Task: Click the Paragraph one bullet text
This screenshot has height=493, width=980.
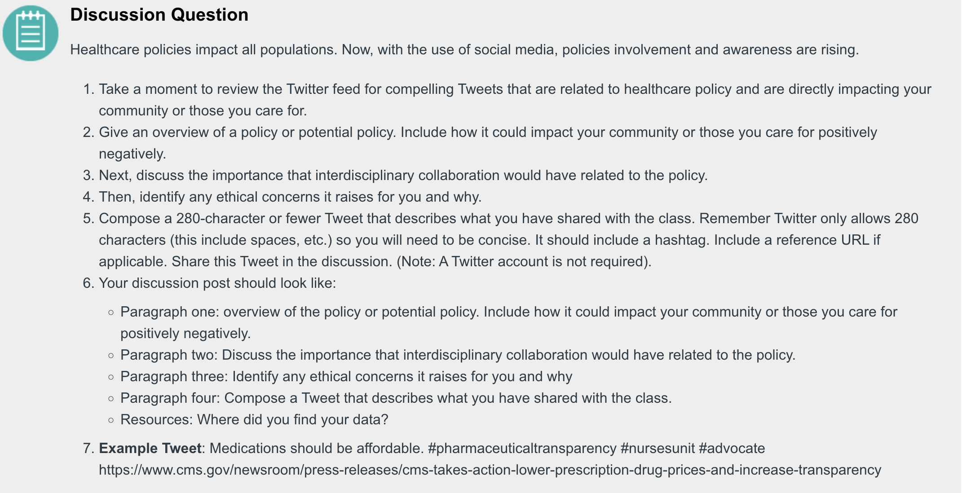Action: tap(509, 322)
